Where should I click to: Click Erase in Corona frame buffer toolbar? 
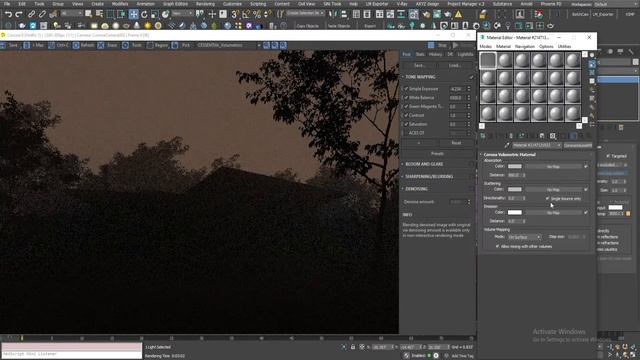point(108,45)
